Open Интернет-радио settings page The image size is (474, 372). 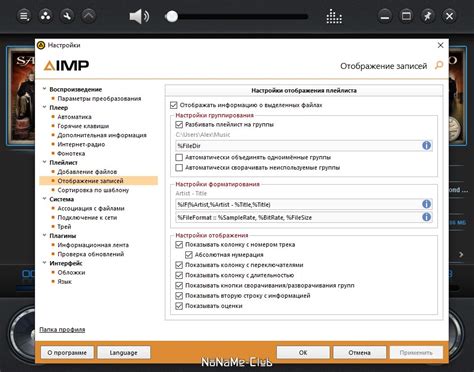pos(81,144)
